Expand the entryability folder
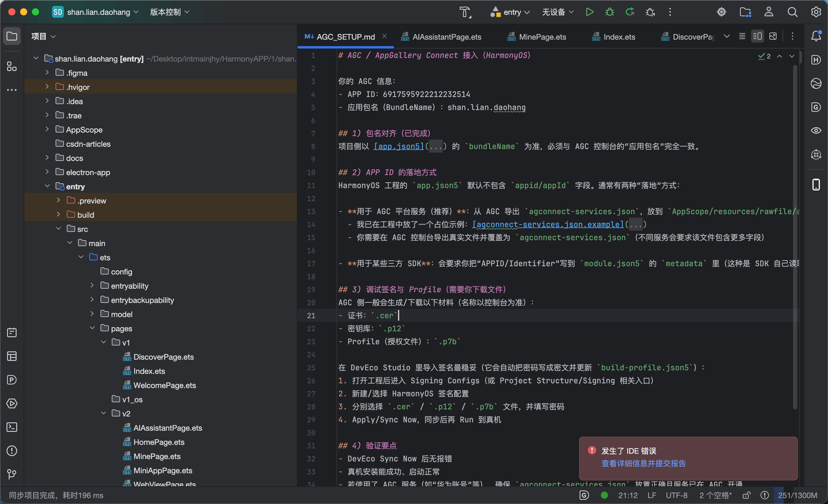This screenshot has width=828, height=504. point(92,286)
